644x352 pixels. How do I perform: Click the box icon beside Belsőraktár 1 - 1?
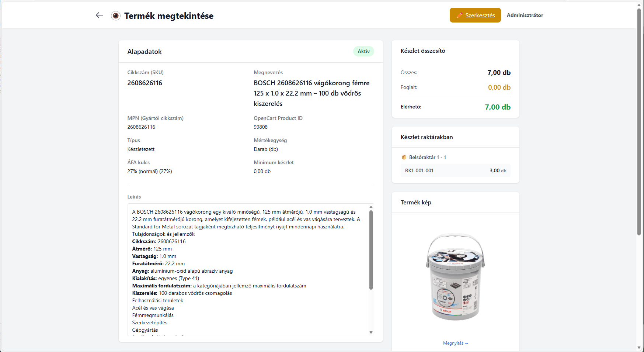pyautogui.click(x=404, y=158)
